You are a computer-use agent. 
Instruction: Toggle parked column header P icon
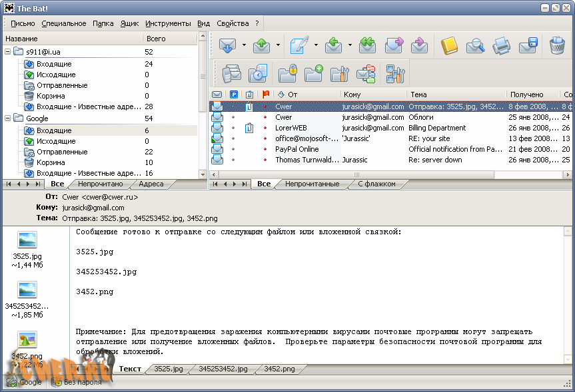(234, 95)
